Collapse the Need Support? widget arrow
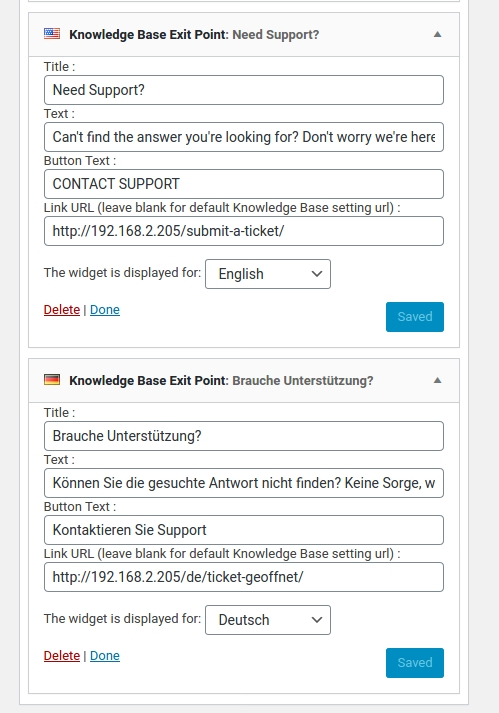 click(437, 34)
